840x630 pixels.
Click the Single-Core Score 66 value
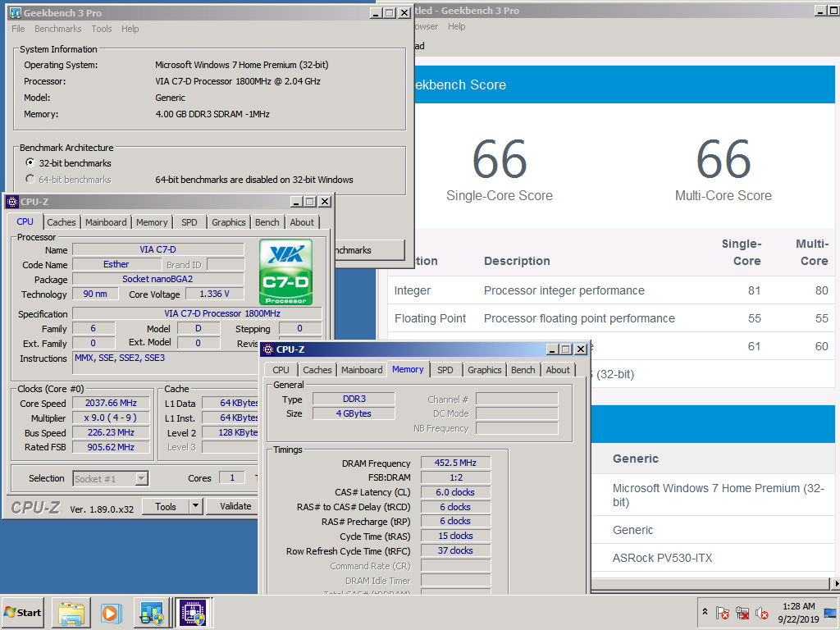point(500,159)
